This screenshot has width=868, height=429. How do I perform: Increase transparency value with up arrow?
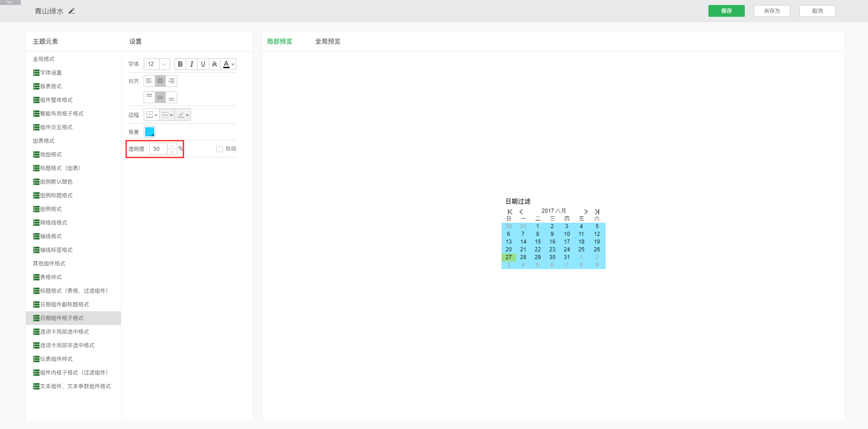pos(172,146)
